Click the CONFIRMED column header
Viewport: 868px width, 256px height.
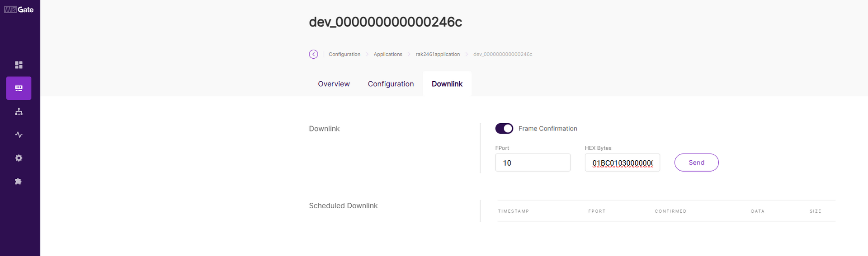click(670, 211)
